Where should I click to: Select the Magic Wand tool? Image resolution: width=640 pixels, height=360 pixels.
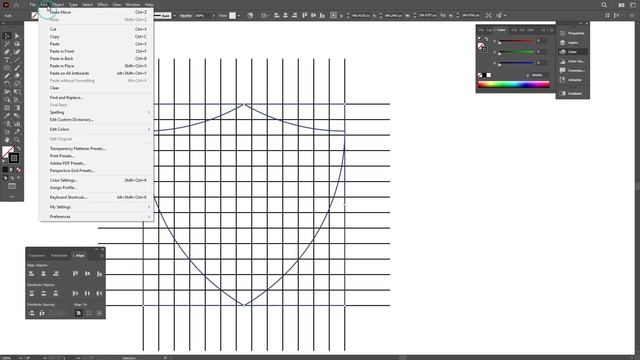pos(7,44)
